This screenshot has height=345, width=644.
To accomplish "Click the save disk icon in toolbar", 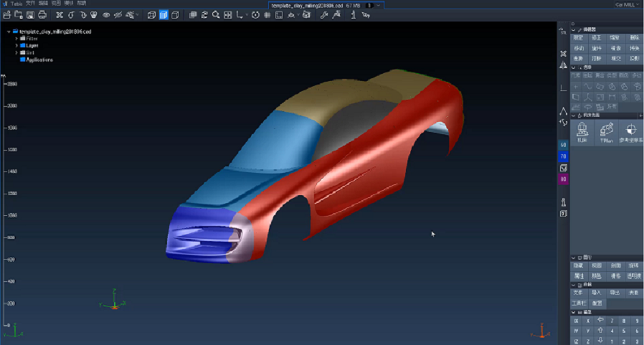I will pyautogui.click(x=30, y=15).
